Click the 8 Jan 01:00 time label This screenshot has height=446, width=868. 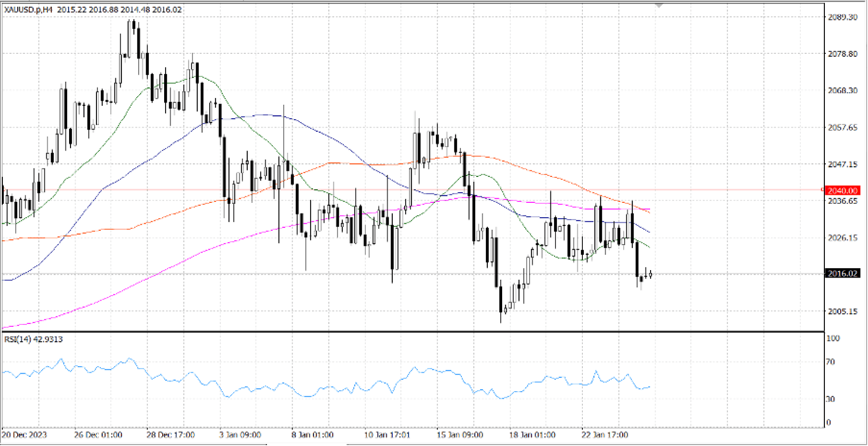[313, 435]
